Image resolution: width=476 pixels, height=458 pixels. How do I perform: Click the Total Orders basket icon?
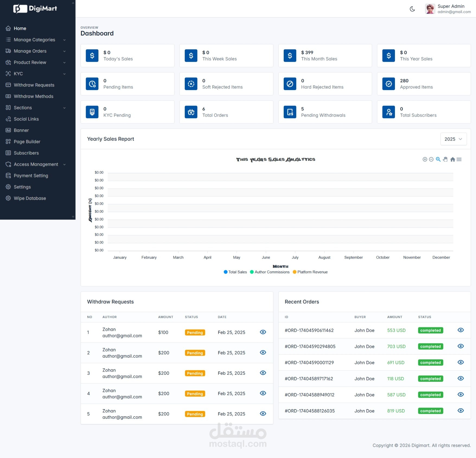point(191,112)
